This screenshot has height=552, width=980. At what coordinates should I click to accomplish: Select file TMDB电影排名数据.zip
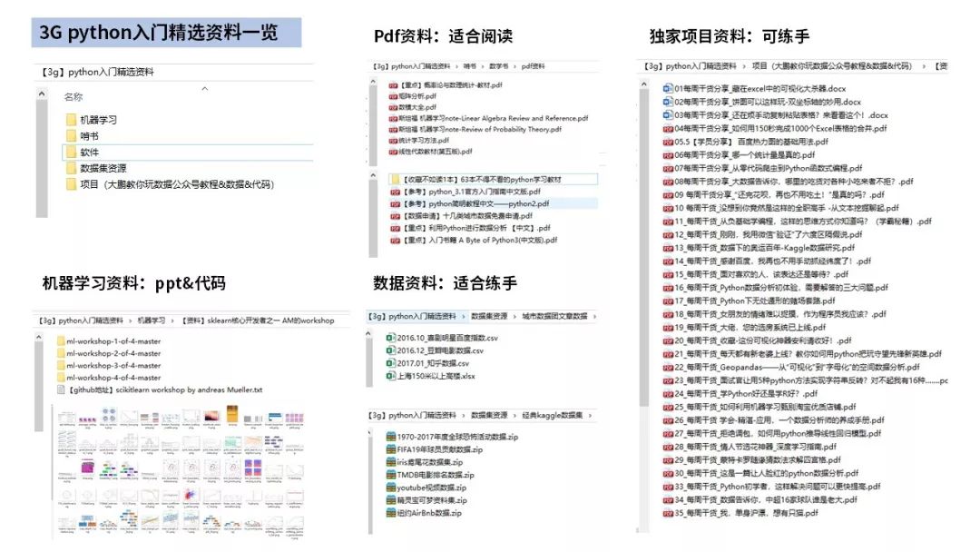pos(436,475)
